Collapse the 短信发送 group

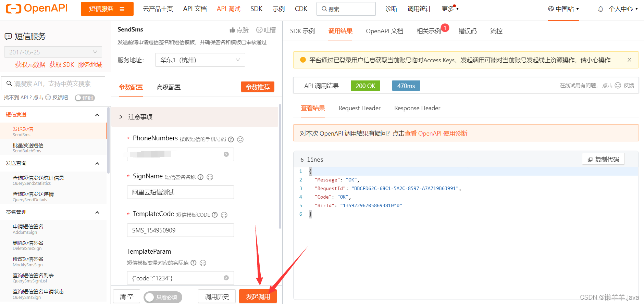97,115
